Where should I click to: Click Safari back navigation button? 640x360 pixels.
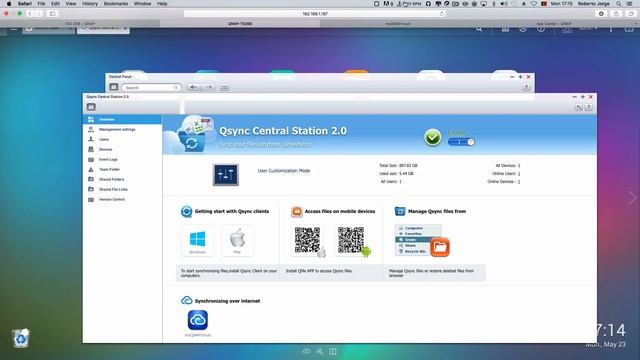(x=30, y=13)
